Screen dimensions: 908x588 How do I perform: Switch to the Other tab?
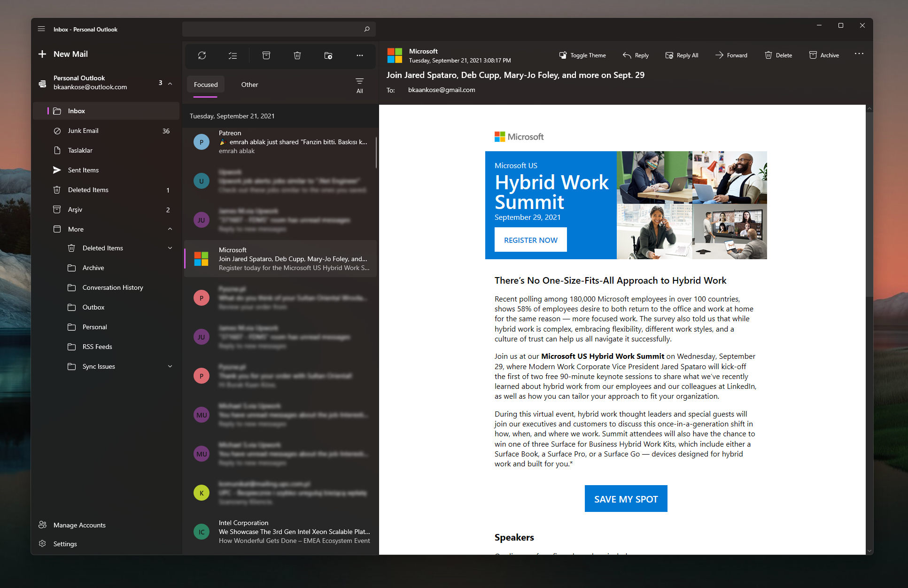249,85
